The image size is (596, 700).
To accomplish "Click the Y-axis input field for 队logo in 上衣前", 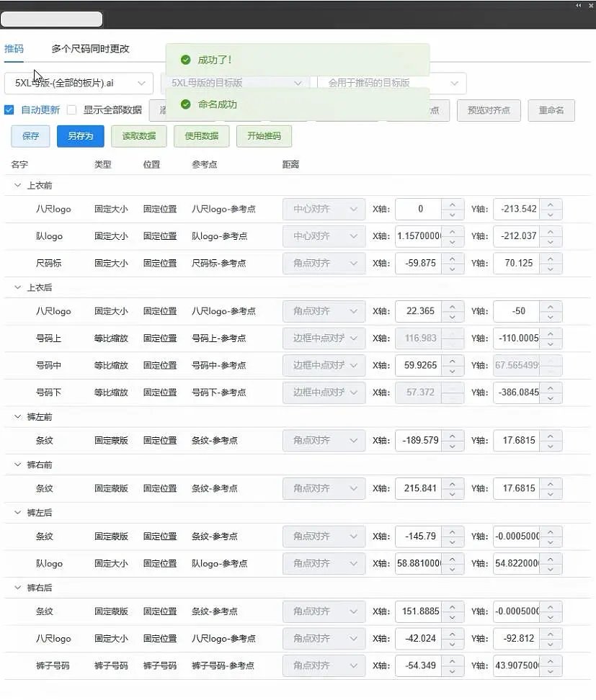I will [x=515, y=236].
